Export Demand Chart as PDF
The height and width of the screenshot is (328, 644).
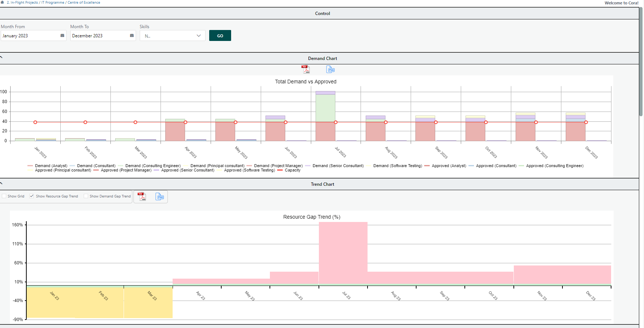[305, 69]
